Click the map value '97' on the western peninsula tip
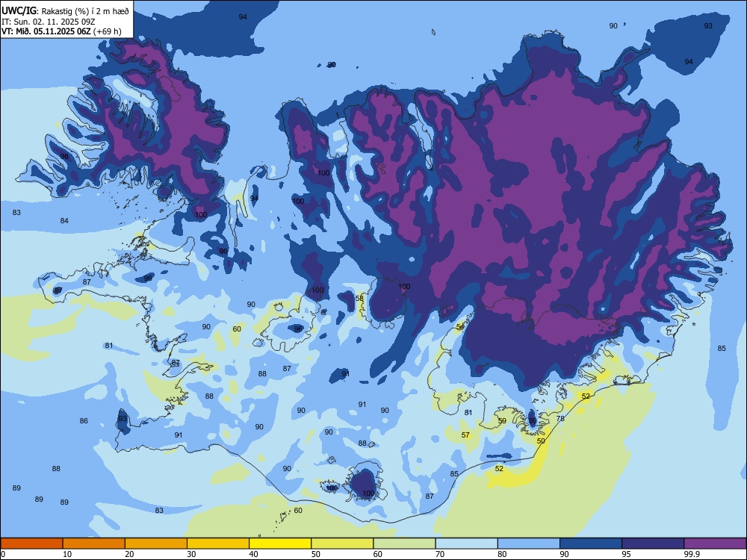The image size is (747, 560). coord(58,290)
